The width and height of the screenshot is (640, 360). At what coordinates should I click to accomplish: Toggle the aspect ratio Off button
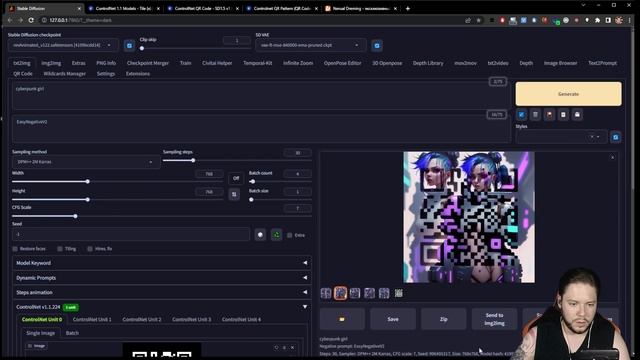click(x=236, y=178)
